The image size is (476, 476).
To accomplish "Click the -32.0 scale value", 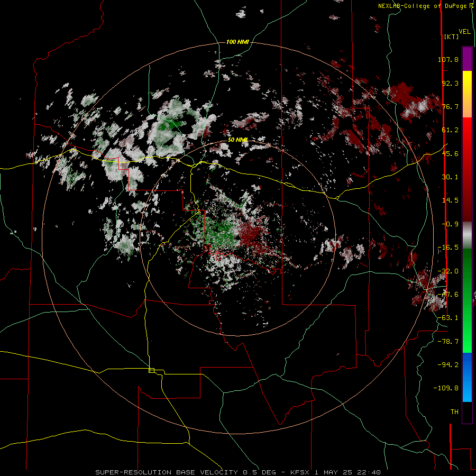I will [448, 271].
